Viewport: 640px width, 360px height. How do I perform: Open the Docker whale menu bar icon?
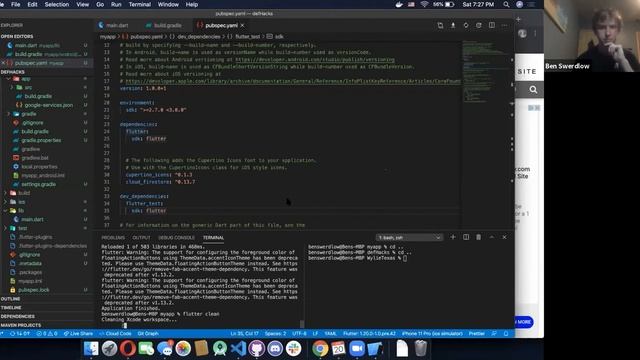(399, 4)
